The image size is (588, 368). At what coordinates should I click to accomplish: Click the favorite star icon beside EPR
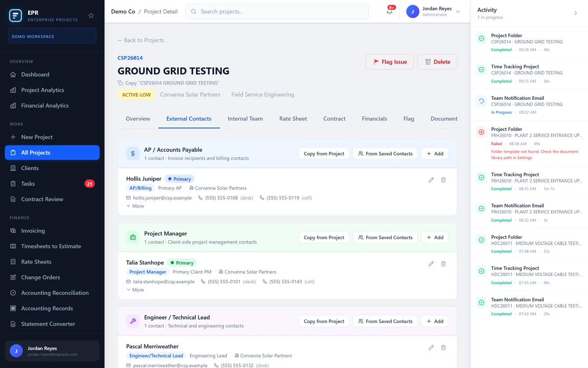click(91, 16)
